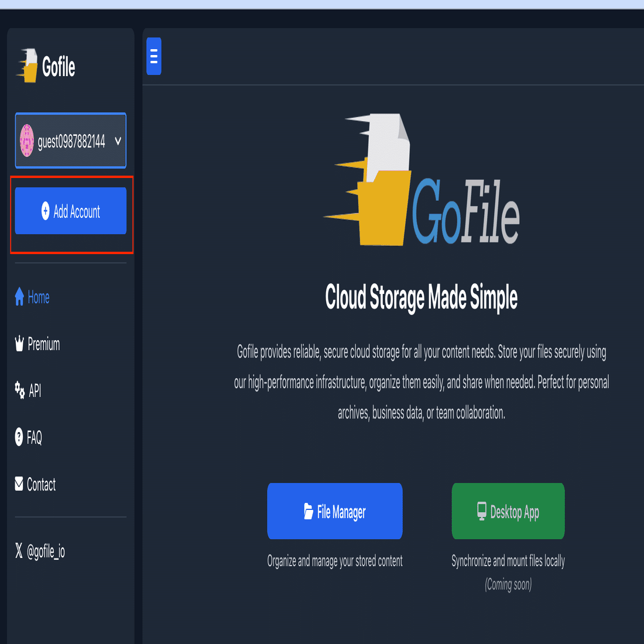Click the X (Twitter) logo icon

point(19,551)
